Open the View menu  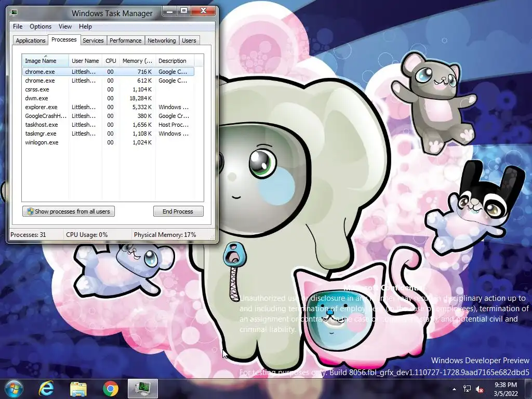65,26
